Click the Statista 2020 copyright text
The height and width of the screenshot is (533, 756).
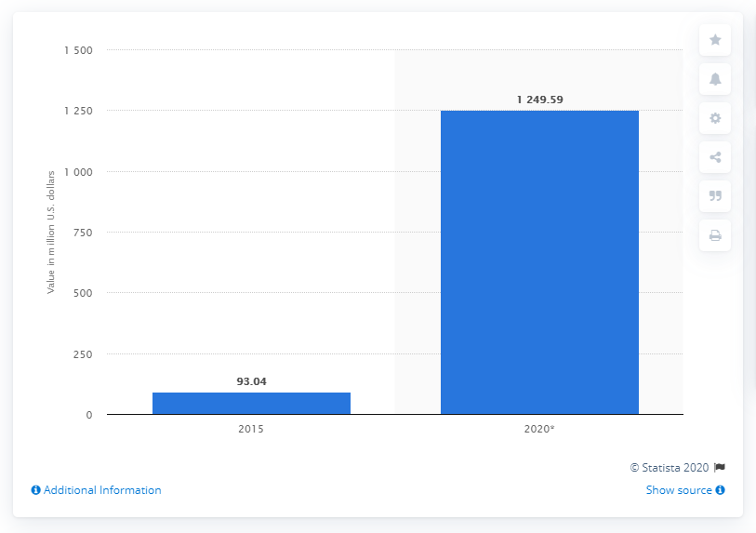pyautogui.click(x=670, y=467)
